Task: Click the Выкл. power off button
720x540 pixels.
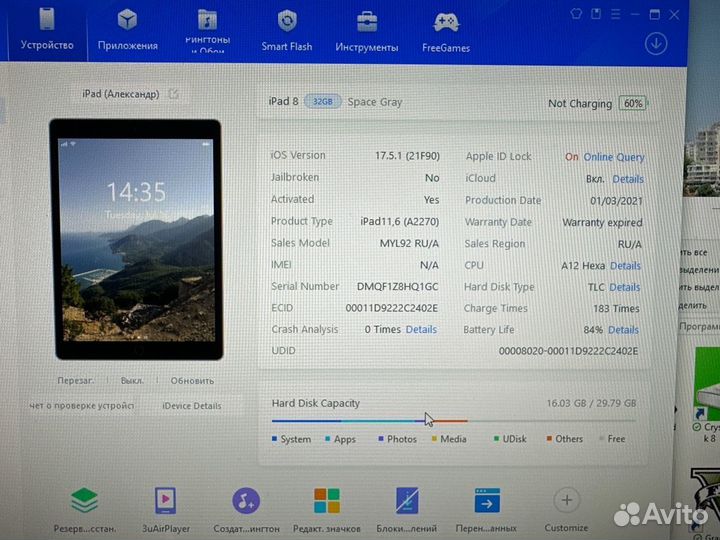Action: pyautogui.click(x=132, y=381)
